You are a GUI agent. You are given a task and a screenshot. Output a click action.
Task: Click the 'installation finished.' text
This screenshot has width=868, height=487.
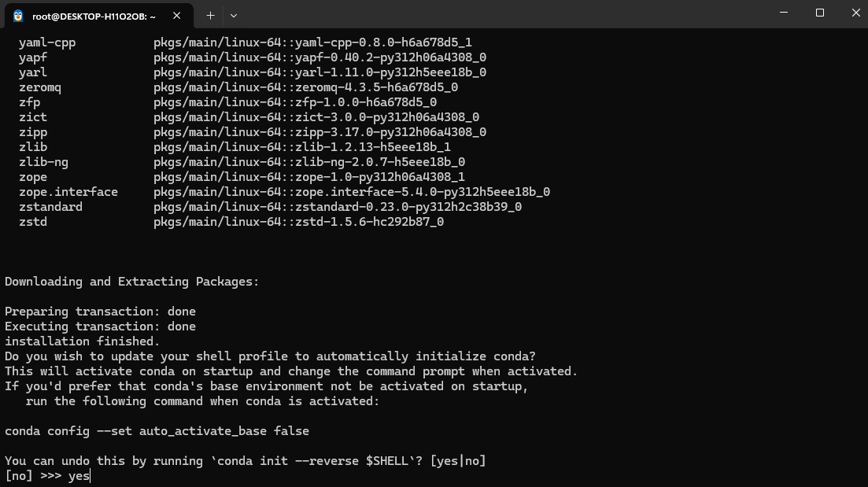[x=82, y=341]
